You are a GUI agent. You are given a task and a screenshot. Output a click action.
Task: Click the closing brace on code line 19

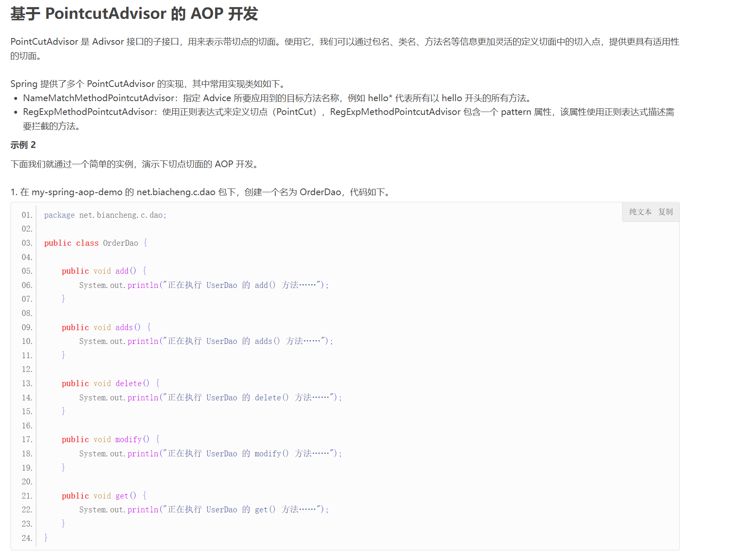click(64, 468)
